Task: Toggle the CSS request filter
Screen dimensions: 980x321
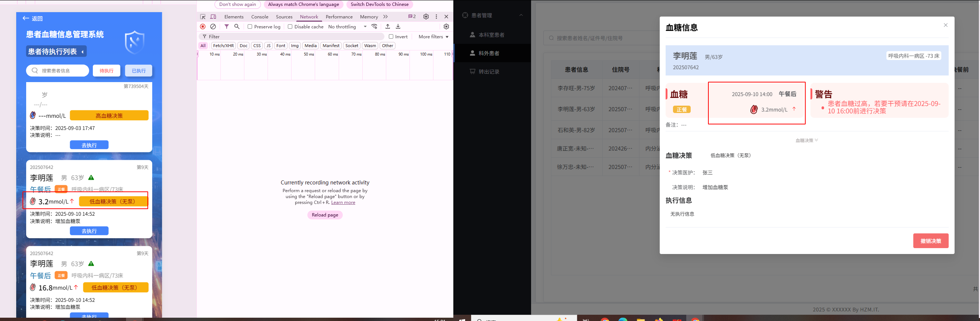Action: 257,46
